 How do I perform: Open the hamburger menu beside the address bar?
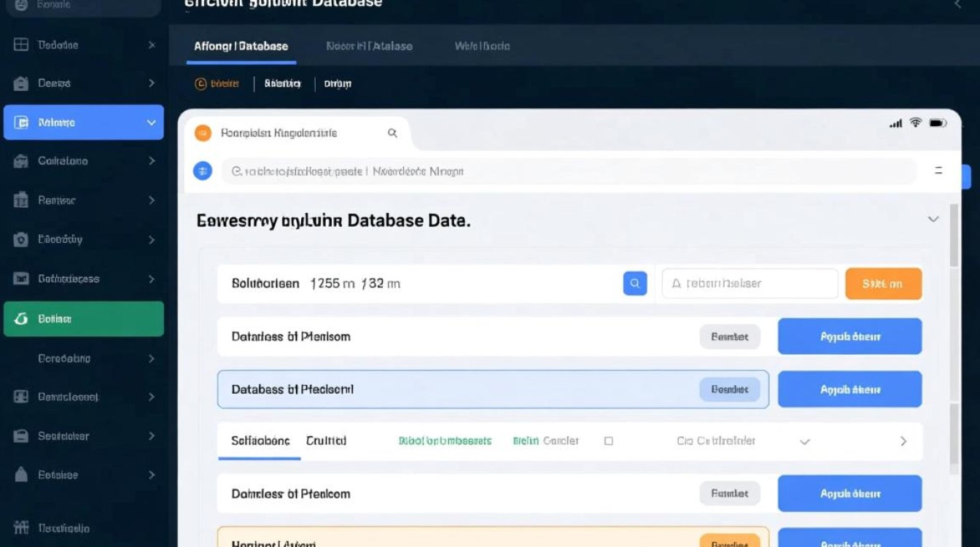938,171
